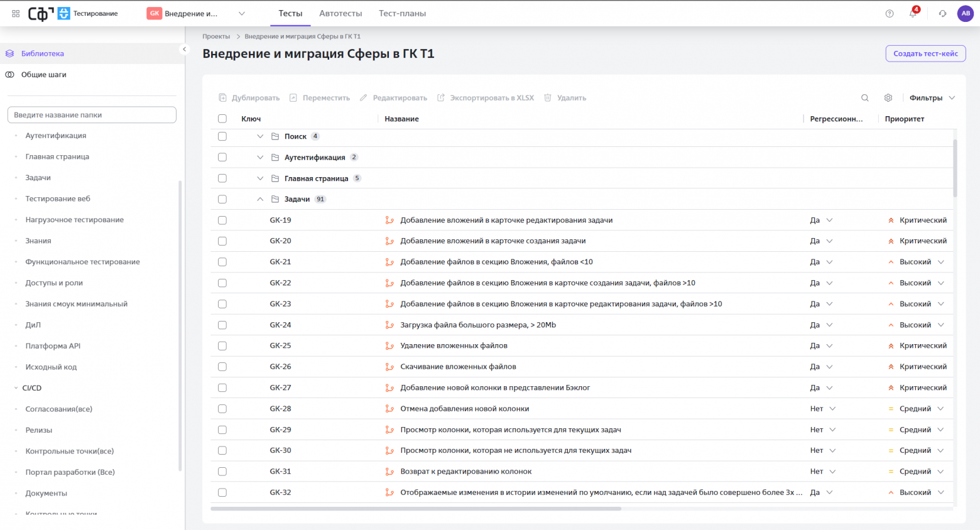Collapse the left sidebar panel arrow
Screen dimensions: 980x530
[x=184, y=49]
